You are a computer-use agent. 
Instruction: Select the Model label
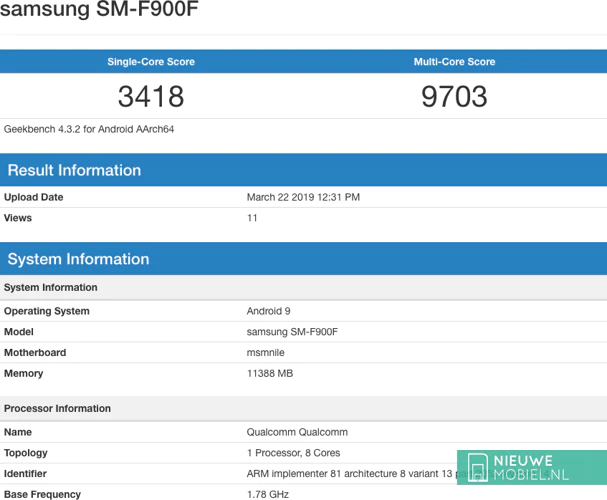[x=19, y=332]
